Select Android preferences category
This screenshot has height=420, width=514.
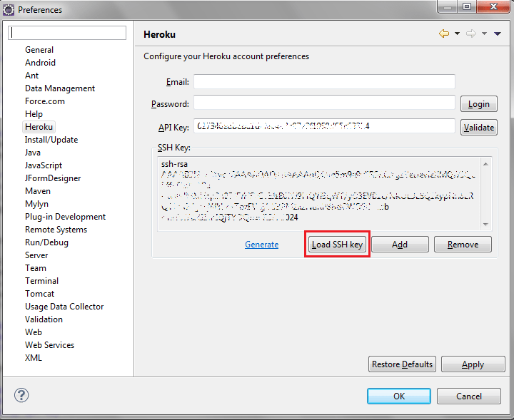40,63
